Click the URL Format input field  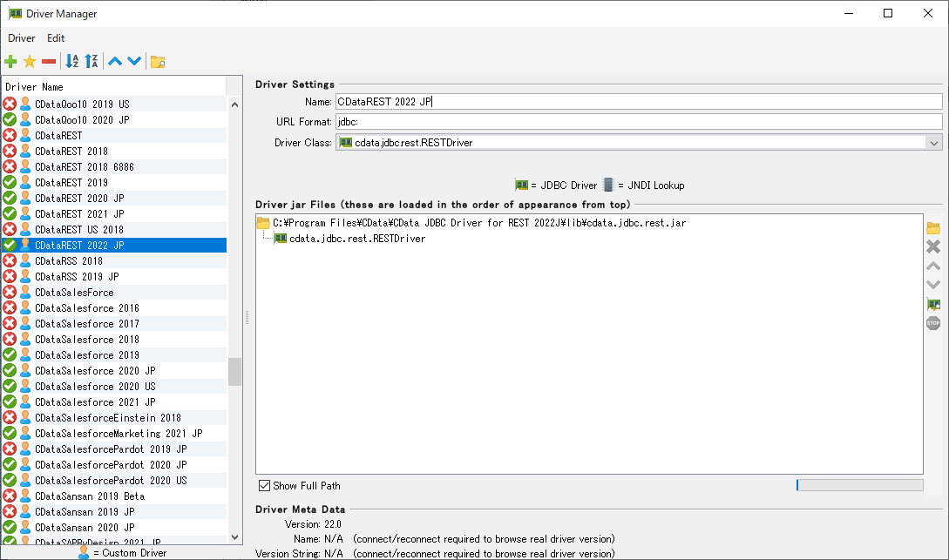[x=638, y=122]
